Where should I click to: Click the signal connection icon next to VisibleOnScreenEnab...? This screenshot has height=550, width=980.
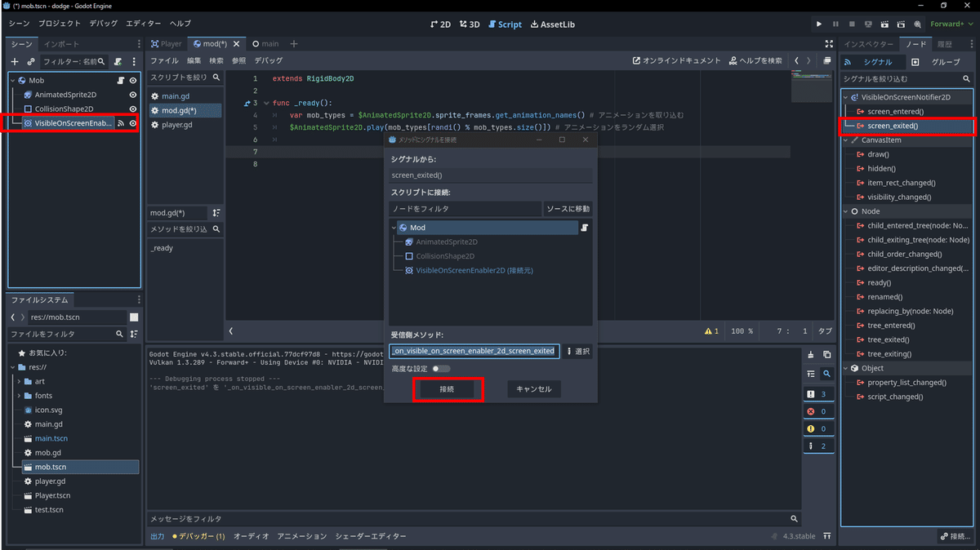pos(119,123)
